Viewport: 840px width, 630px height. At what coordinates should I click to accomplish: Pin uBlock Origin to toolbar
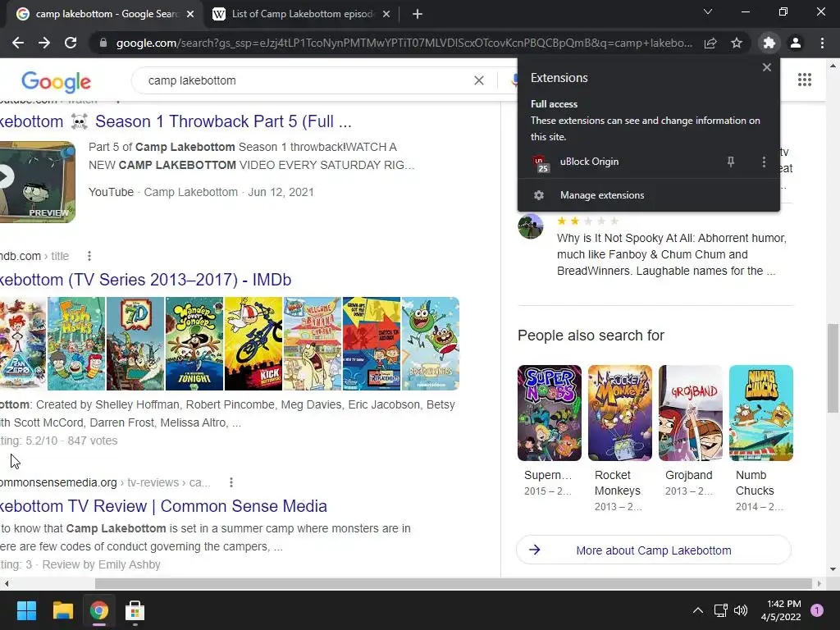tap(730, 162)
